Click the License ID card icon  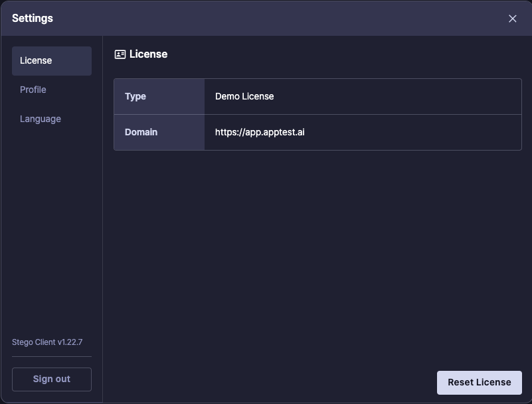(120, 54)
